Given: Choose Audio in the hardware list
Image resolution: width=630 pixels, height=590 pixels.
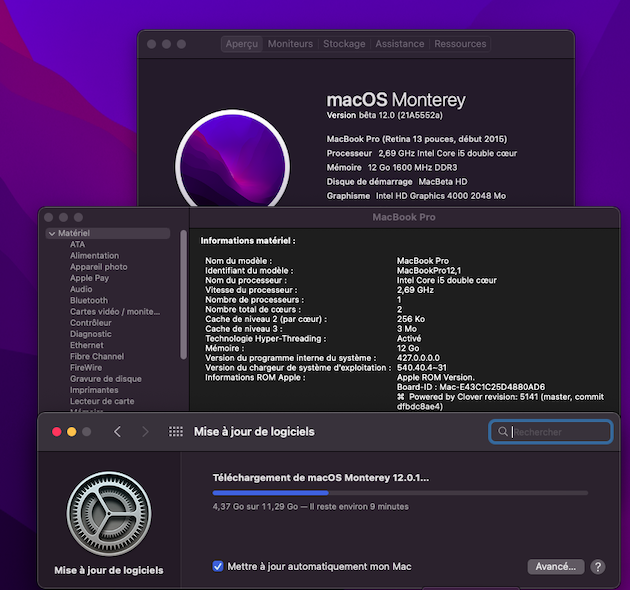Looking at the screenshot, I should coord(81,289).
